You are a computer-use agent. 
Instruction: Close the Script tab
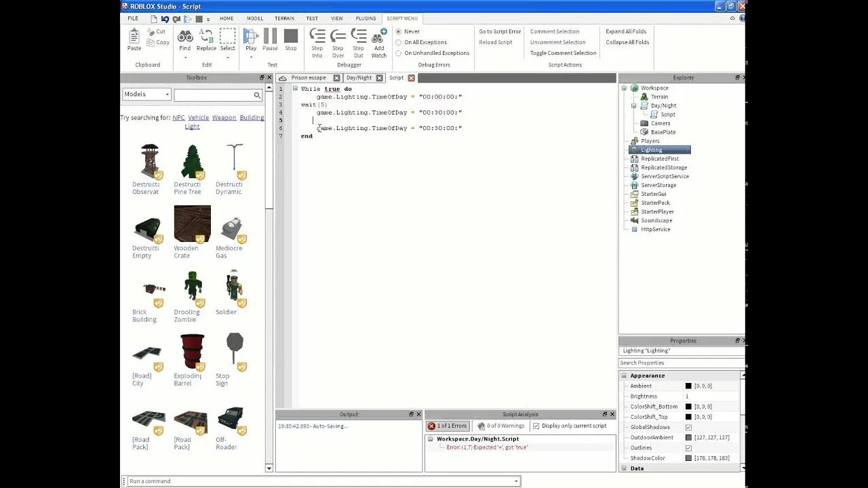coord(411,78)
